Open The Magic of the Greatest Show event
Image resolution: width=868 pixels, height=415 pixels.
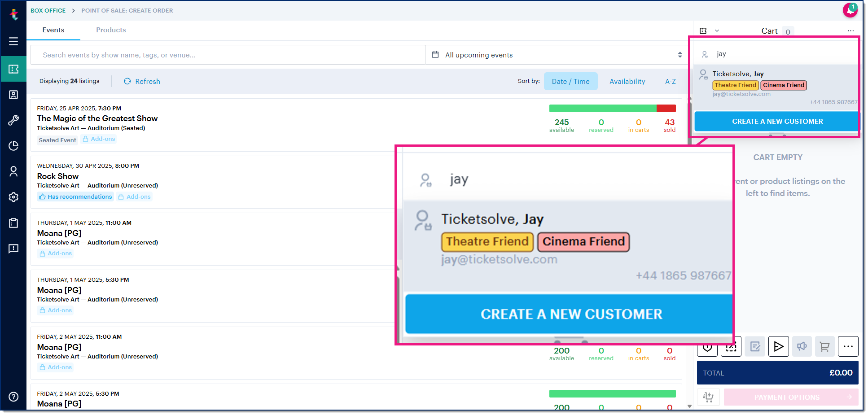coord(97,118)
